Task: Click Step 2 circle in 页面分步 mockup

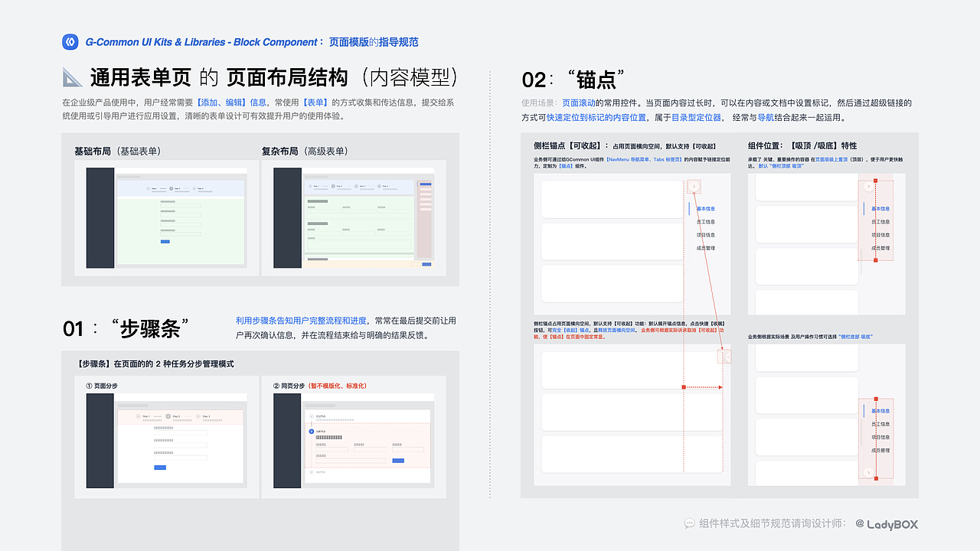Action: (x=168, y=416)
